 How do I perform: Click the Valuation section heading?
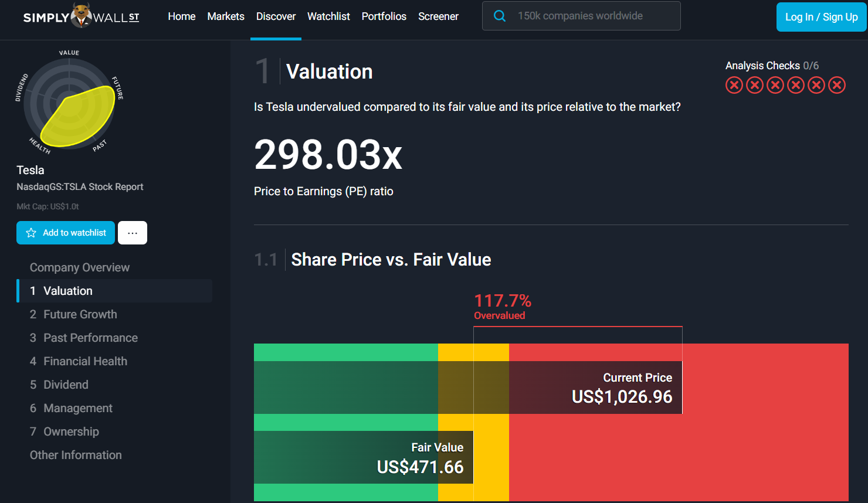click(329, 72)
